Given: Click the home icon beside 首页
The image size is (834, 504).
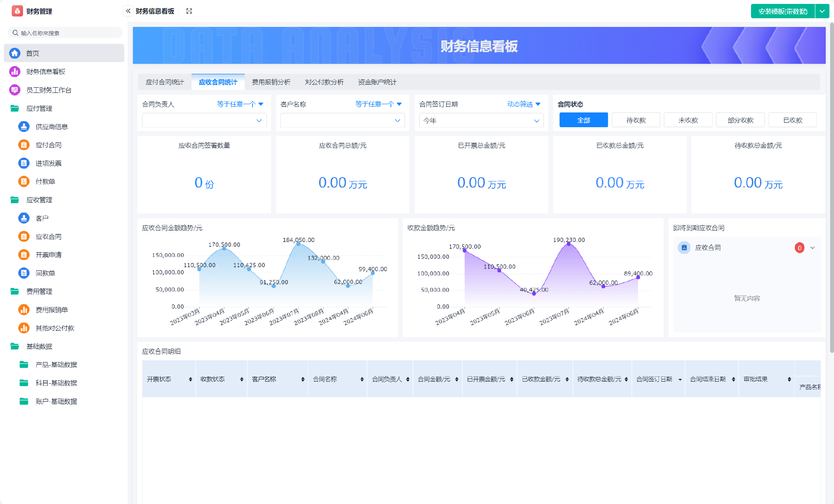Looking at the screenshot, I should point(15,53).
